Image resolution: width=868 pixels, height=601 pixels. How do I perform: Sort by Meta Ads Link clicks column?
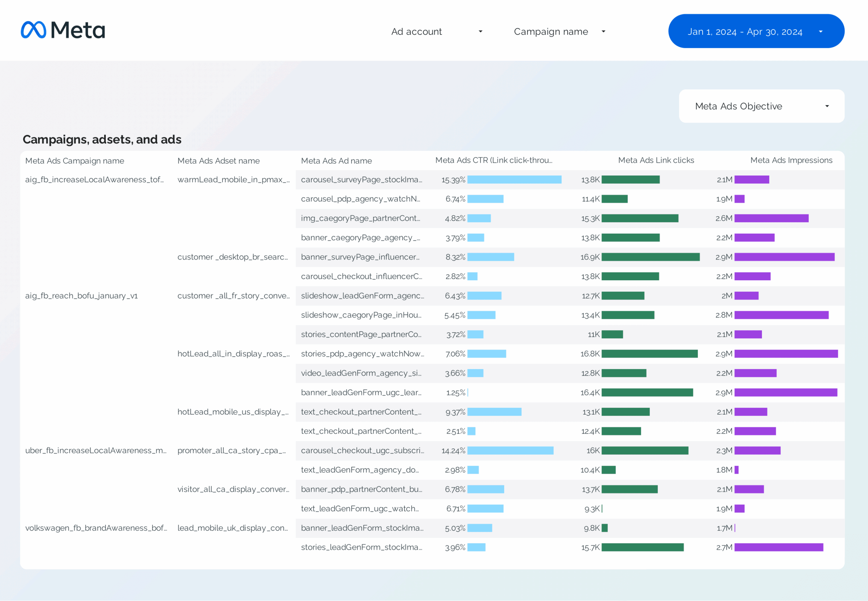[x=656, y=160]
